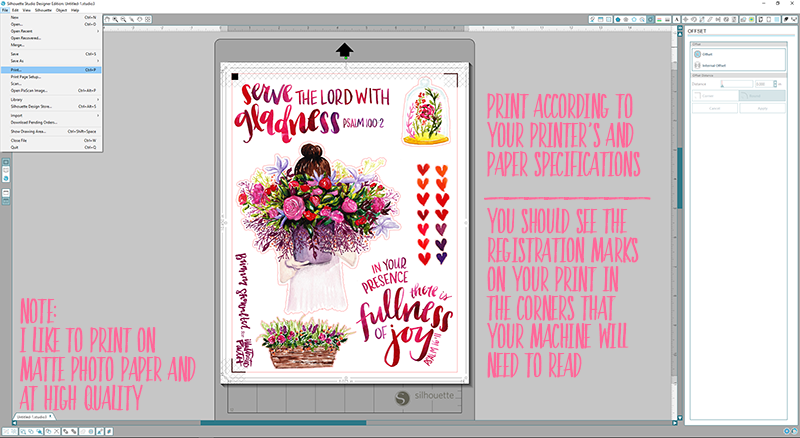800x438 pixels.
Task: Select the flower basket artwork
Action: point(305,343)
